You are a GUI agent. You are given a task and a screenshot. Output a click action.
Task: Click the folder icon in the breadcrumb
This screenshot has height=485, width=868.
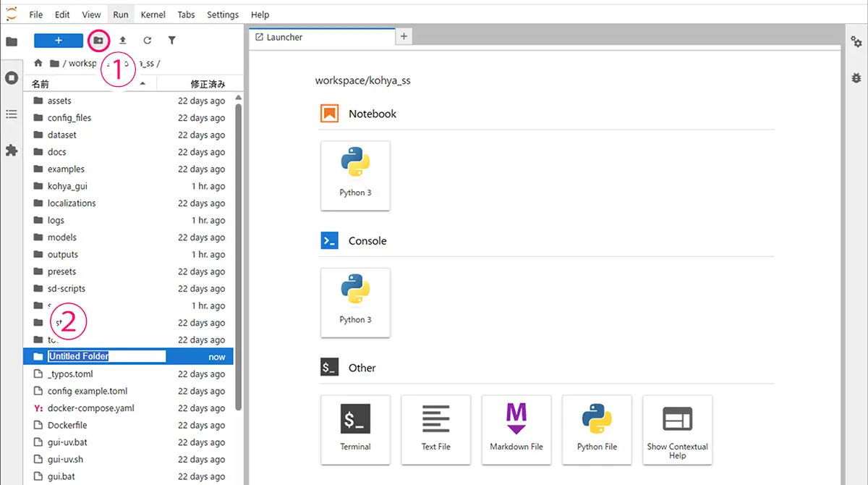(x=54, y=63)
